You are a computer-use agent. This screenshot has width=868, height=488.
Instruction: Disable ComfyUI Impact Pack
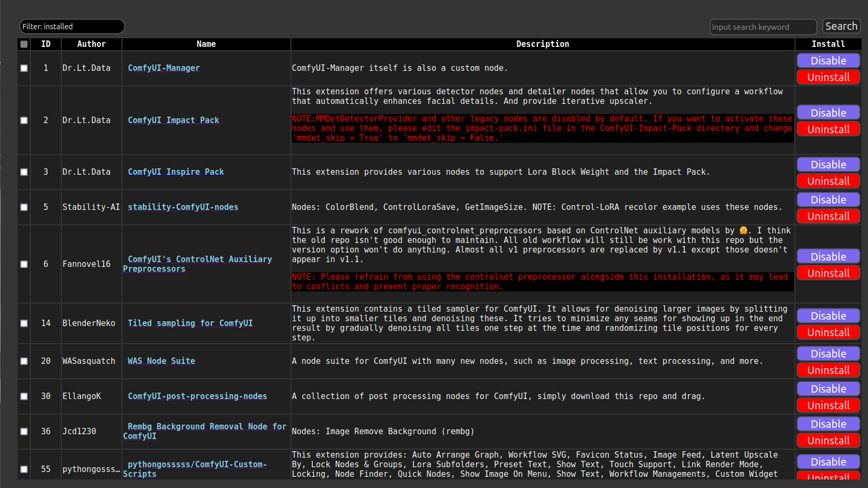pyautogui.click(x=829, y=113)
